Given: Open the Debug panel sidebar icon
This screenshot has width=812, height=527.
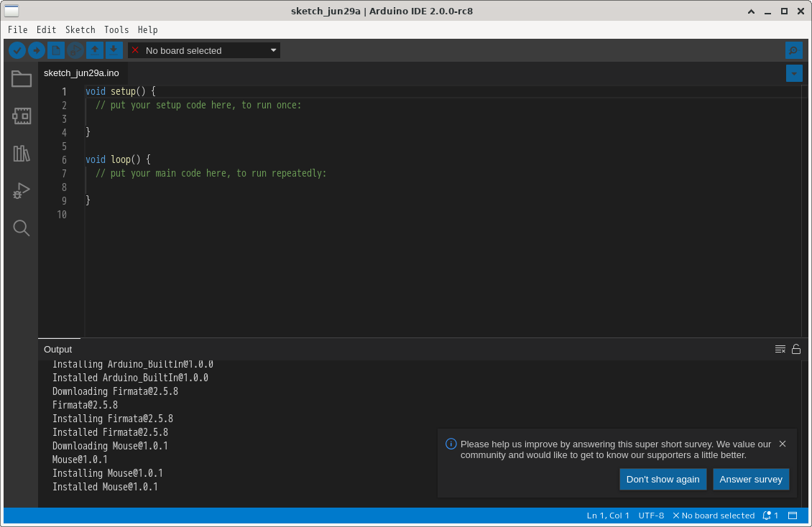Looking at the screenshot, I should click(x=22, y=191).
